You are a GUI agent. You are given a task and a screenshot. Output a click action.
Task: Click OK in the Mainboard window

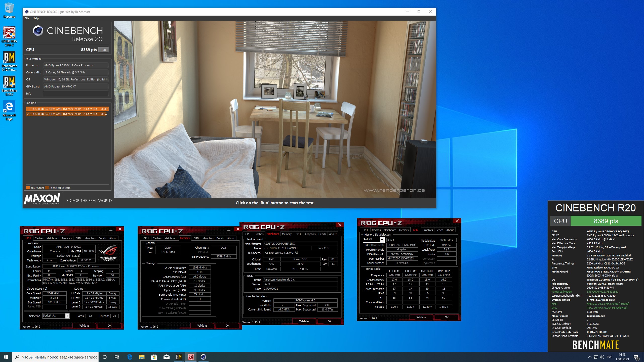tap(330, 321)
